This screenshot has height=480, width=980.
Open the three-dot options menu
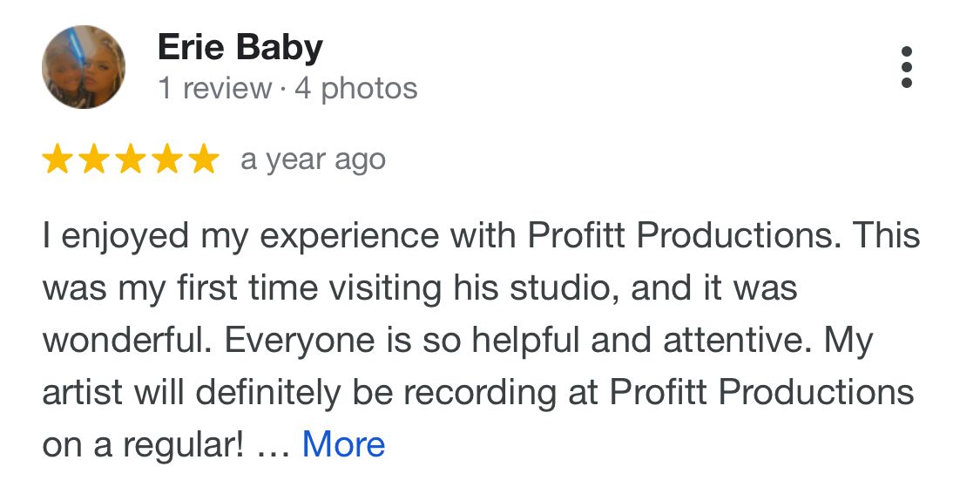[x=906, y=67]
